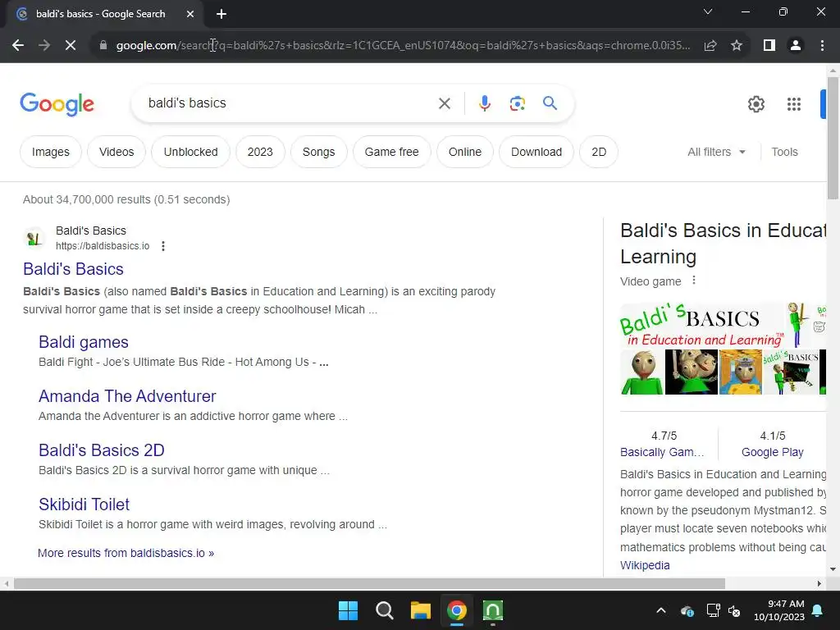
Task: Search by image with Lens icon
Action: pos(517,103)
